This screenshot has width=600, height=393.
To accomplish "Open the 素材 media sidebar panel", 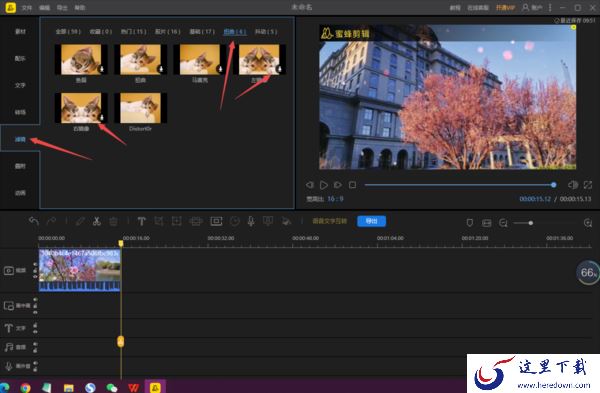I will [20, 31].
